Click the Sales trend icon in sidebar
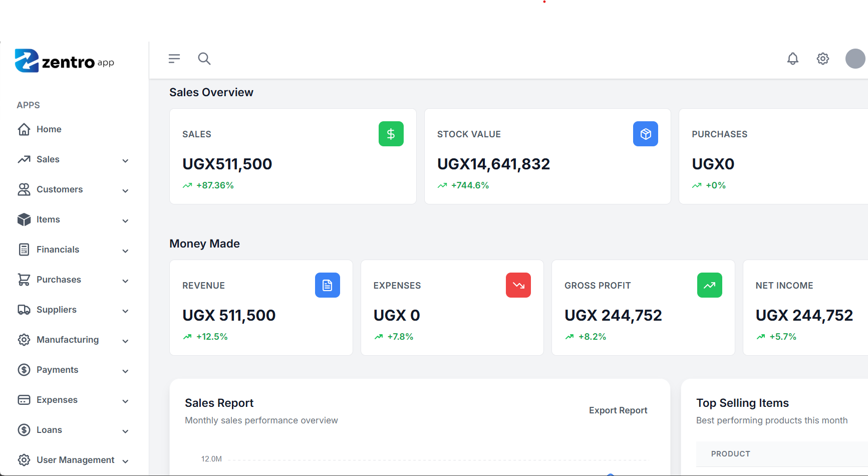Viewport: 868px width, 476px height. click(x=24, y=159)
